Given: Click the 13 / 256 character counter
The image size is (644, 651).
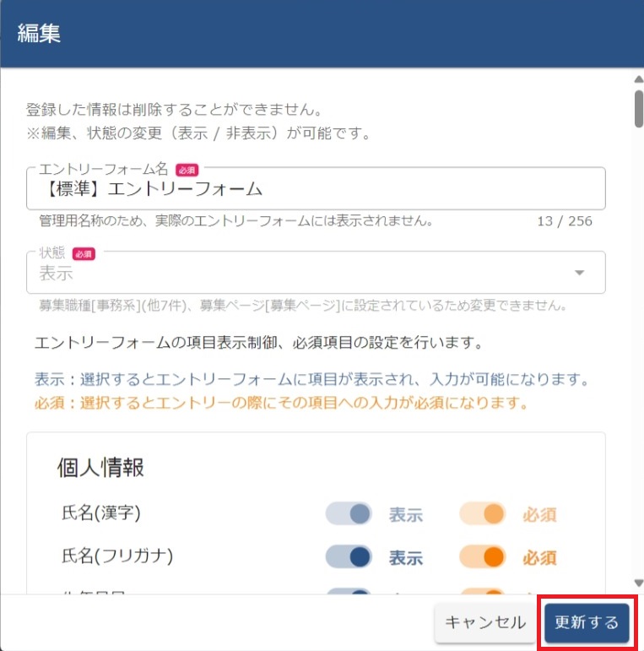Looking at the screenshot, I should coord(564,221).
